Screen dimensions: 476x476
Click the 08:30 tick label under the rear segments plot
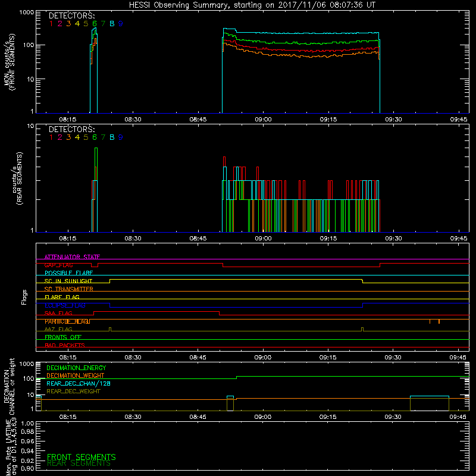[x=133, y=239]
